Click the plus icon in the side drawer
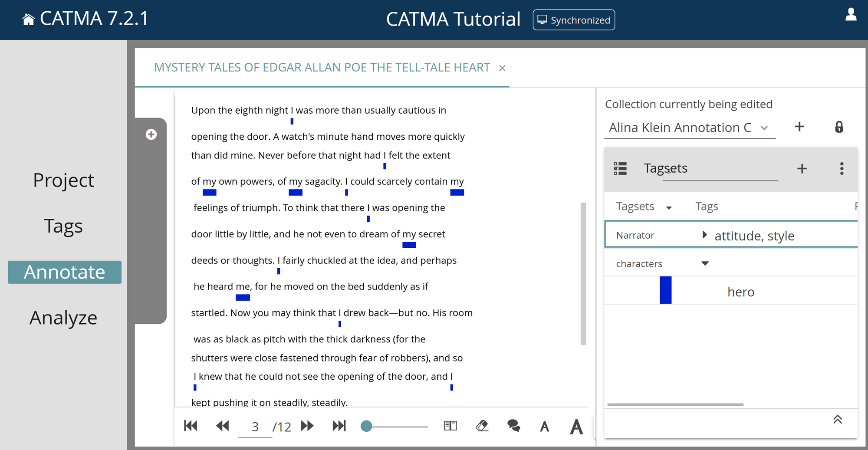Image resolution: width=868 pixels, height=450 pixels. (151, 135)
